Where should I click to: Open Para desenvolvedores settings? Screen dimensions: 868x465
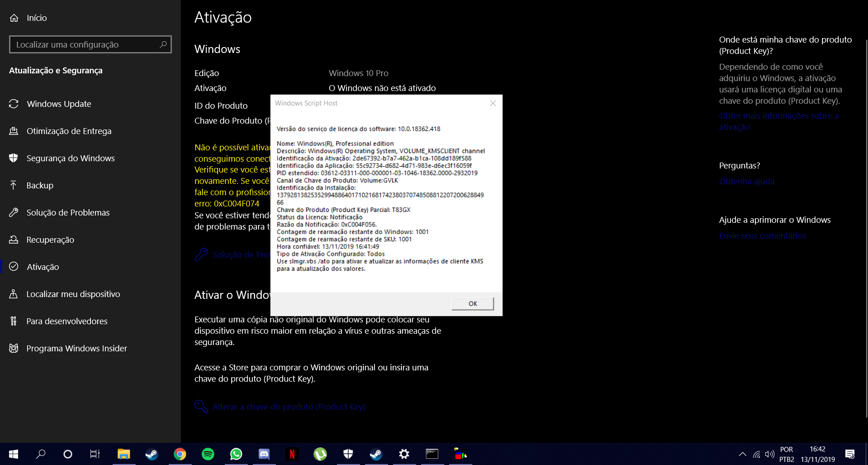tap(90, 321)
